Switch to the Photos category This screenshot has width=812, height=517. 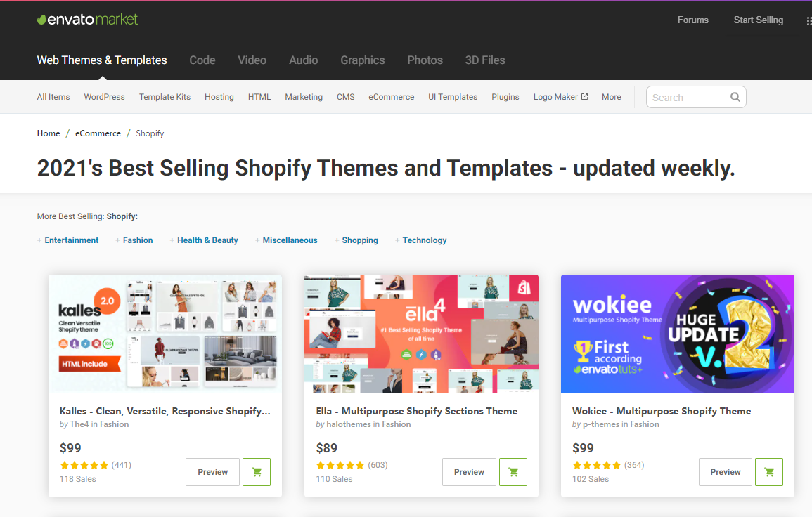425,60
